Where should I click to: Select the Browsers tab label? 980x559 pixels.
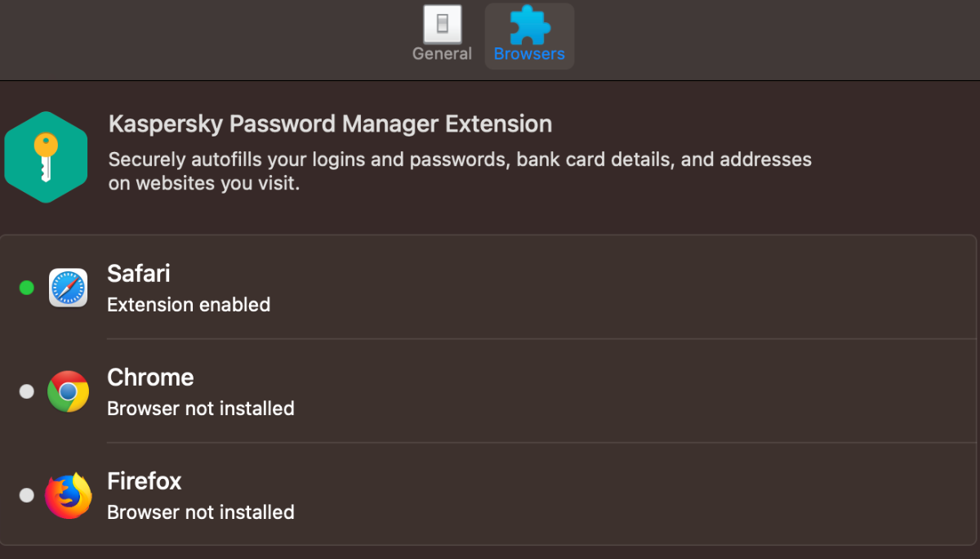point(529,54)
